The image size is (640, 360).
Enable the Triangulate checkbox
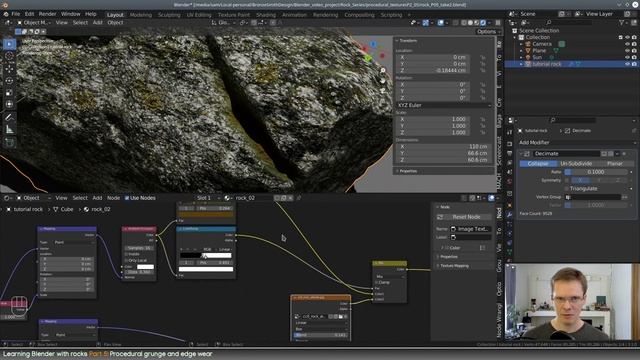point(567,189)
